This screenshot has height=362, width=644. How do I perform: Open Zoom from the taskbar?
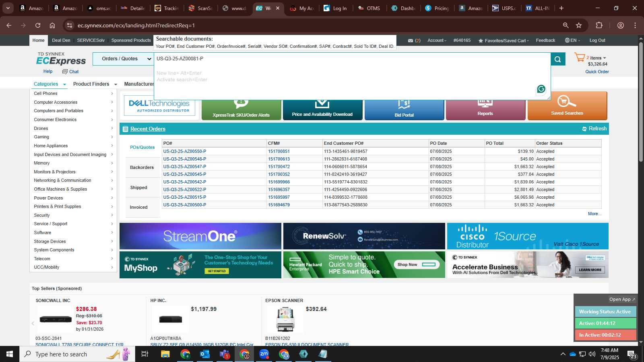[x=264, y=354]
